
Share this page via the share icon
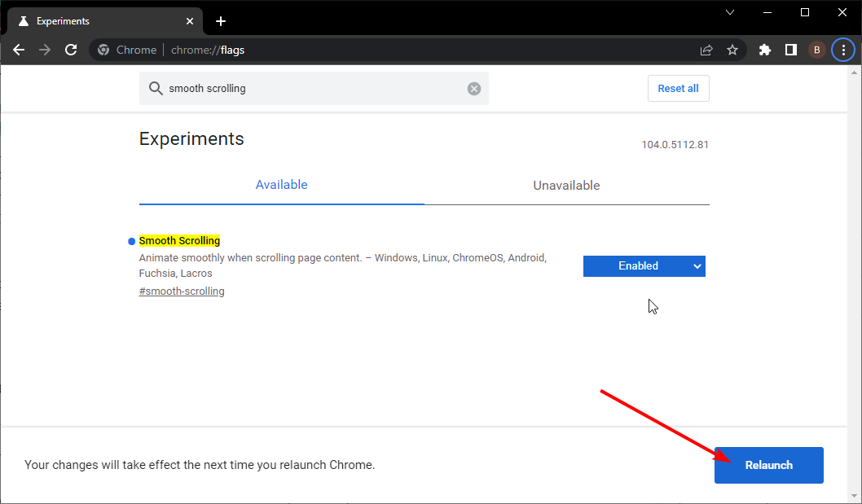(706, 50)
